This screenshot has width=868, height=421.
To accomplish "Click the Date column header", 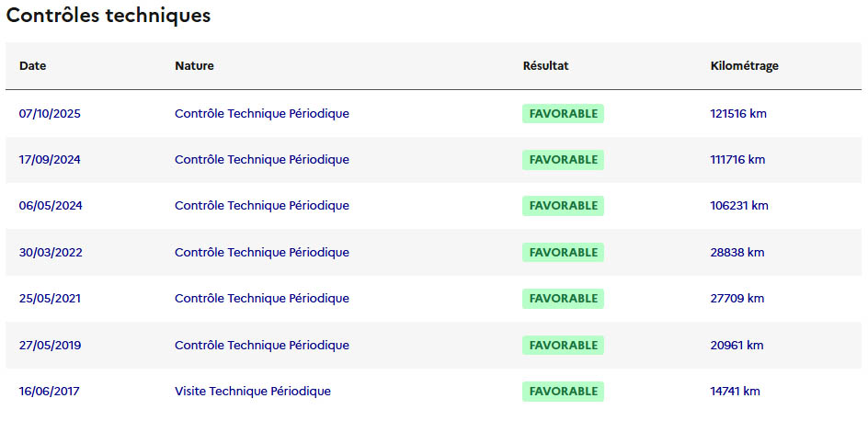I will point(32,66).
